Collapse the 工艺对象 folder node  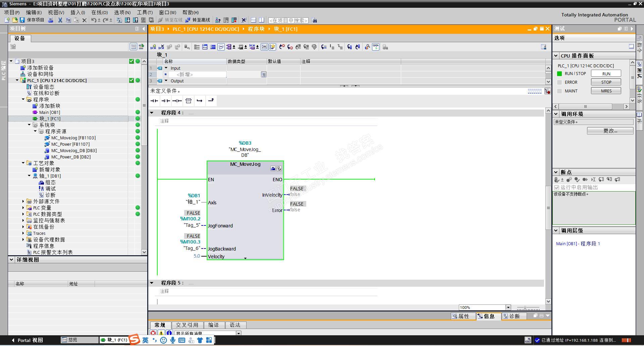tap(23, 163)
